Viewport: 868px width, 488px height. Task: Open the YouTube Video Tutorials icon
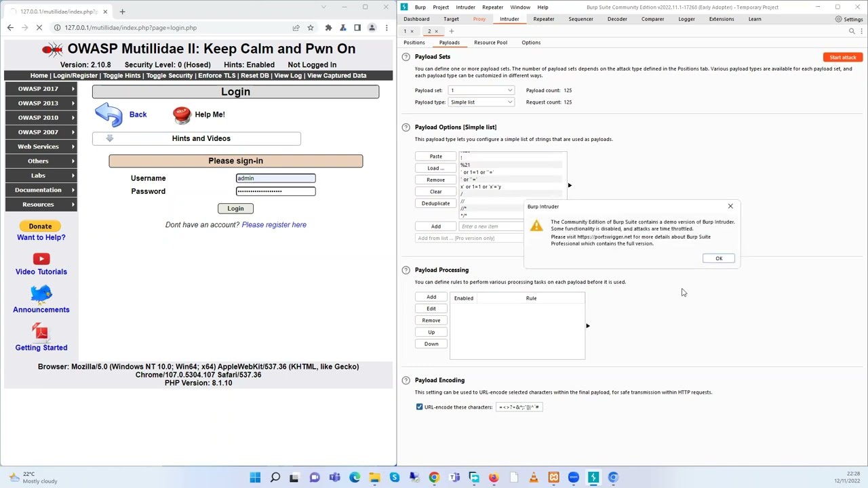41,258
